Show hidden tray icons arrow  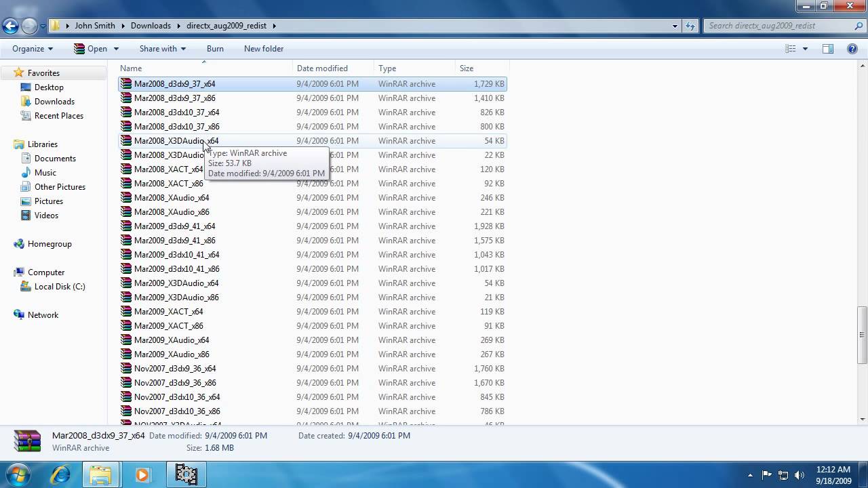(x=750, y=475)
